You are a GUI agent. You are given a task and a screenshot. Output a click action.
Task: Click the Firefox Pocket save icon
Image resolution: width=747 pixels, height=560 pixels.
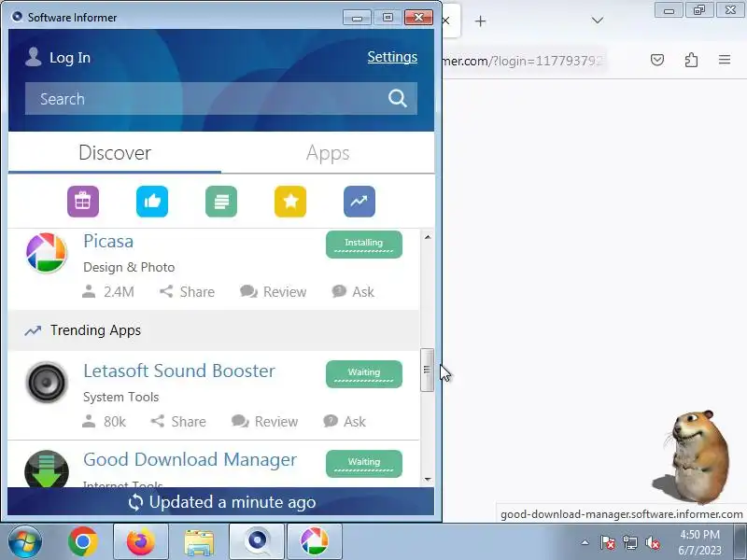coord(657,60)
